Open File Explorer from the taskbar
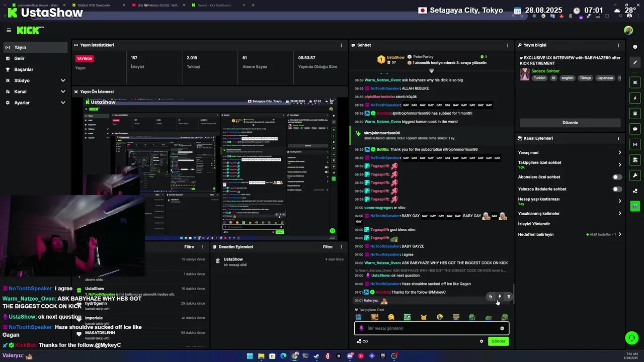Image resolution: width=644 pixels, height=362 pixels. click(x=261, y=356)
